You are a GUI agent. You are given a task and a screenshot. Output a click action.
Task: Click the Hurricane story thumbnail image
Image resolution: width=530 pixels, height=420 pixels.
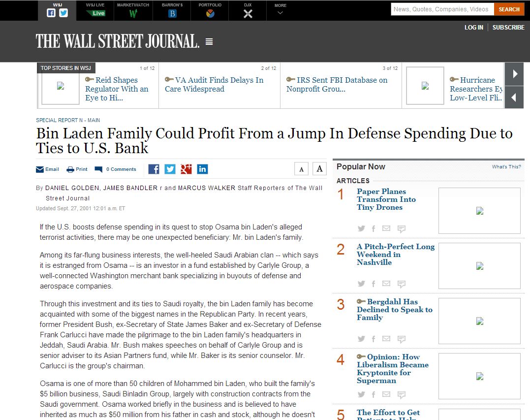click(425, 86)
